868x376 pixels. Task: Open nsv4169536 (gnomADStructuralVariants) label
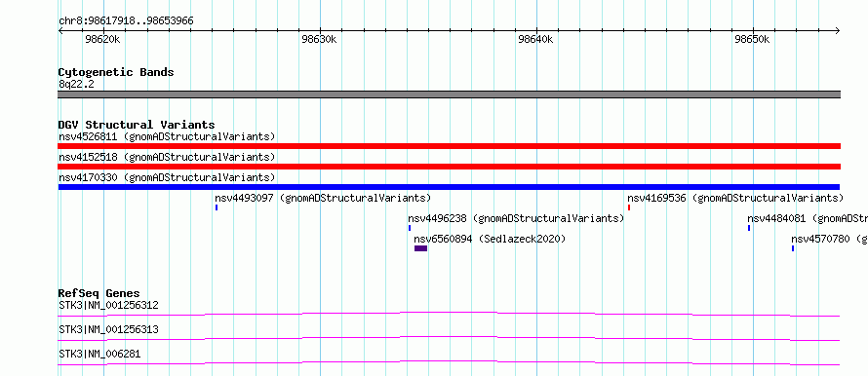[x=735, y=198]
